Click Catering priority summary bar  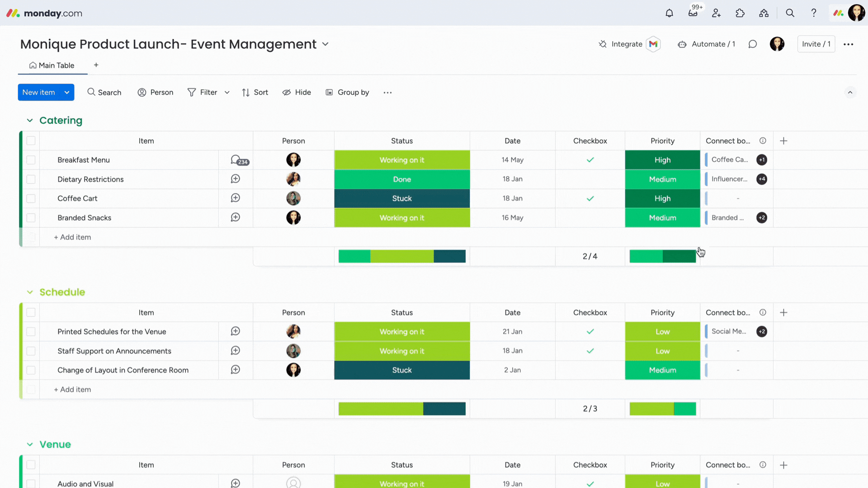point(662,256)
